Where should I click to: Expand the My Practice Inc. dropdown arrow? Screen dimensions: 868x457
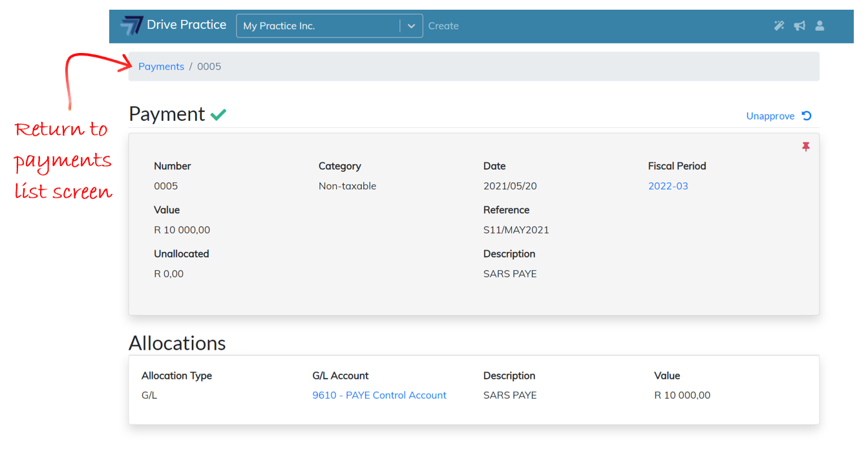pos(411,26)
